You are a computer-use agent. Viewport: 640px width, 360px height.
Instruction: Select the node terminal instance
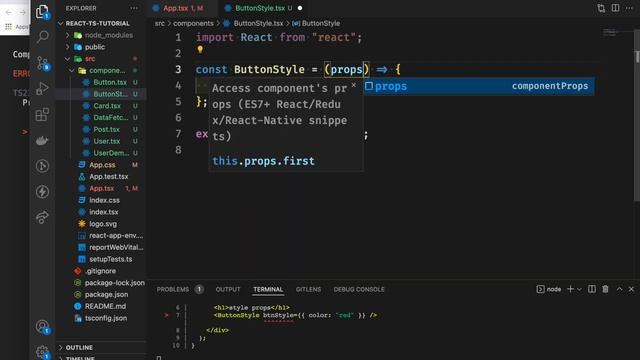coord(549,289)
